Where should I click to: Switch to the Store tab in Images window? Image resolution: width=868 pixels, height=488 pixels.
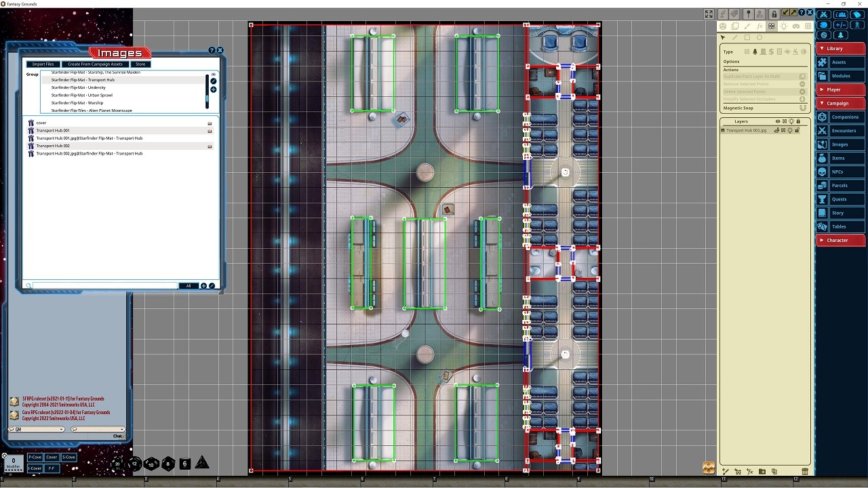tap(140, 64)
